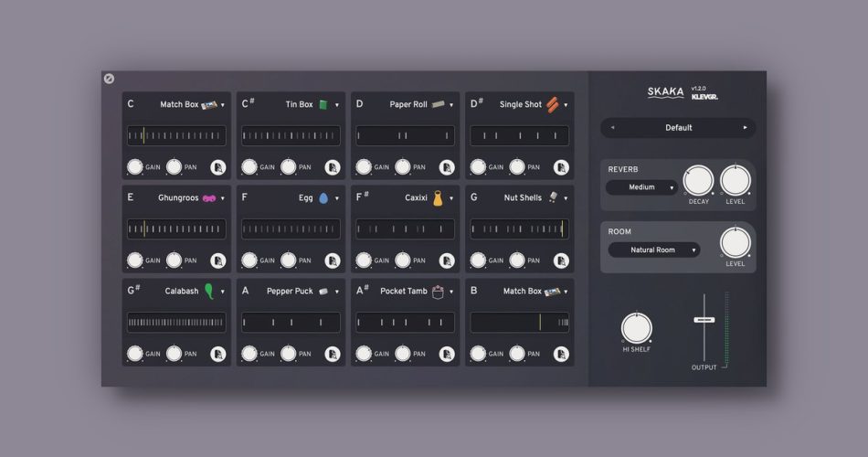Screen dimensions: 868x457
Task: Click the MIDI file icon on the Egg pad
Action: (333, 260)
